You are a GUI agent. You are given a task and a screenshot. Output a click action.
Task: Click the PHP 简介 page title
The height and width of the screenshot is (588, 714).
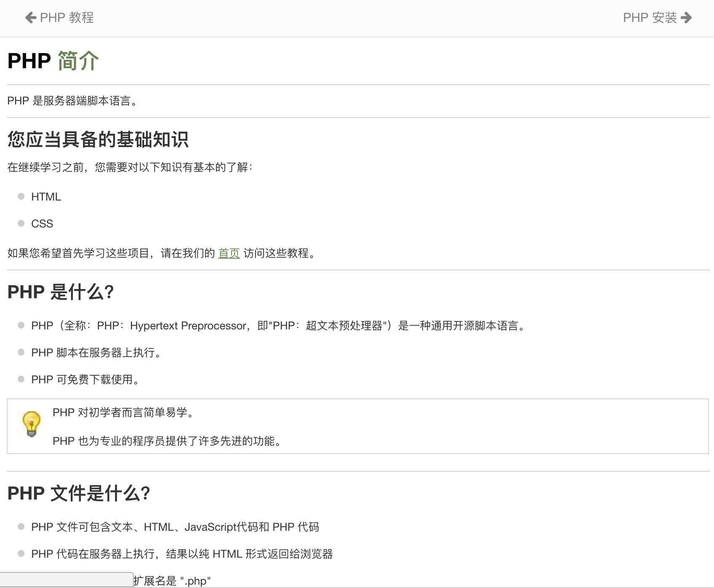click(x=53, y=61)
